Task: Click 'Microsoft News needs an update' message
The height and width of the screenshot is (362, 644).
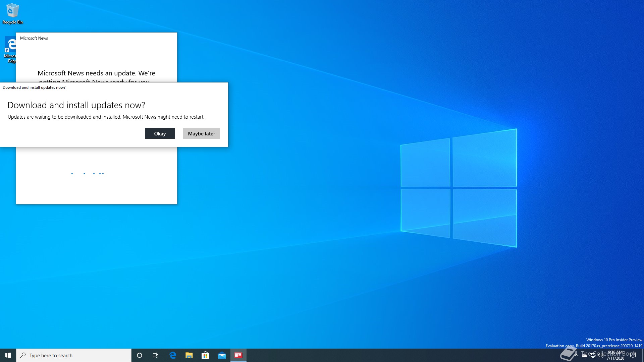Action: pos(96,77)
